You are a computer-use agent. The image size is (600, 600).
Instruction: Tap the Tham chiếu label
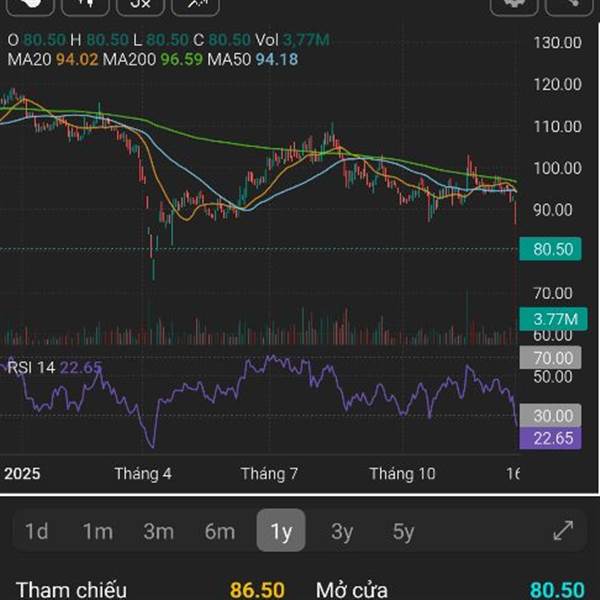coord(71,590)
